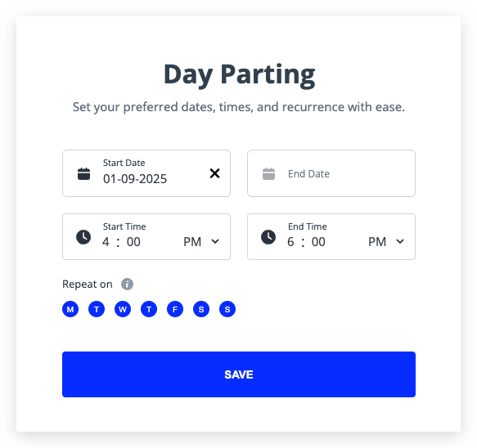
Task: Toggle Monday in Repeat on days
Action: click(x=70, y=309)
